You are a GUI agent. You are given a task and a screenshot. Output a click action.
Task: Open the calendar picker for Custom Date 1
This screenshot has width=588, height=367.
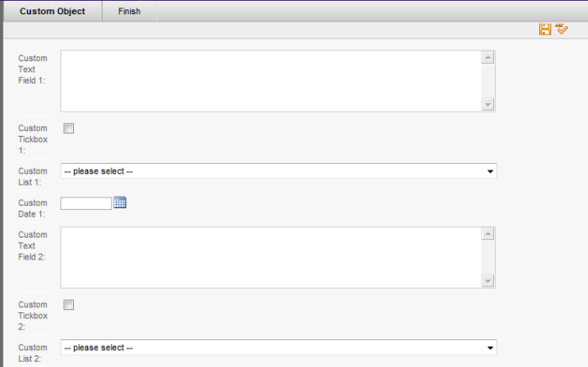(120, 202)
